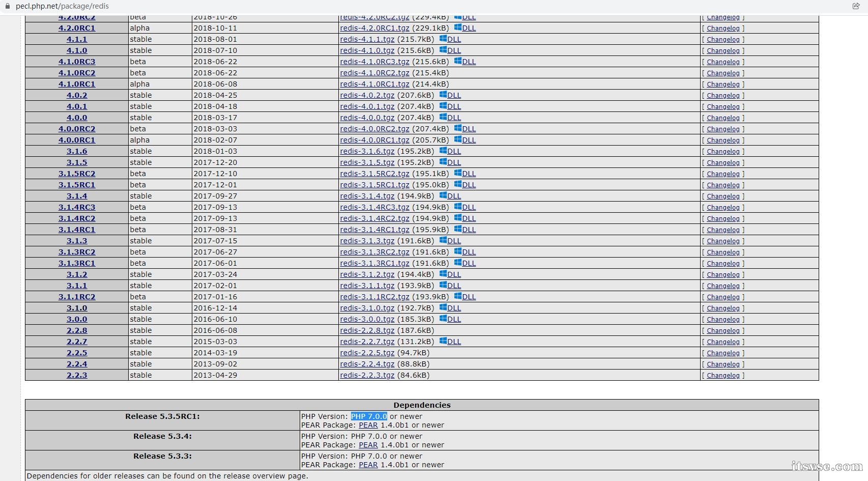Image resolution: width=868 pixels, height=481 pixels.
Task: Click the alpha state of 4.1.0RC1
Action: [139, 84]
